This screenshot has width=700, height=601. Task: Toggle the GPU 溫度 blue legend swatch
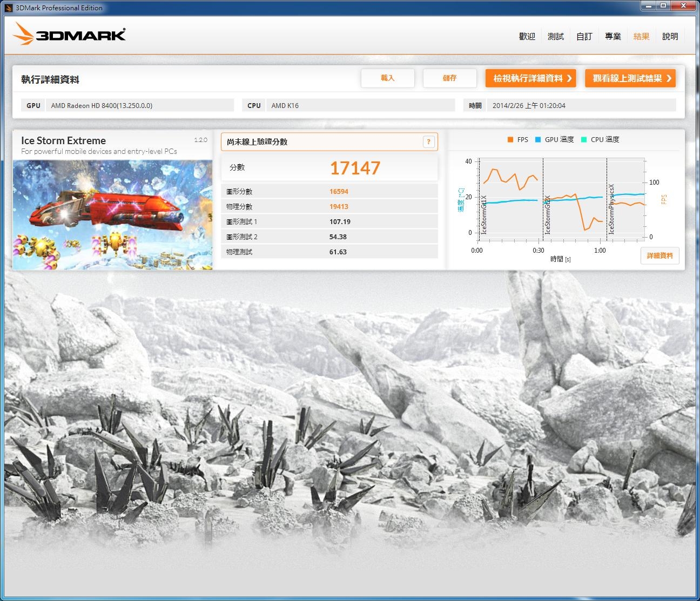(x=538, y=139)
